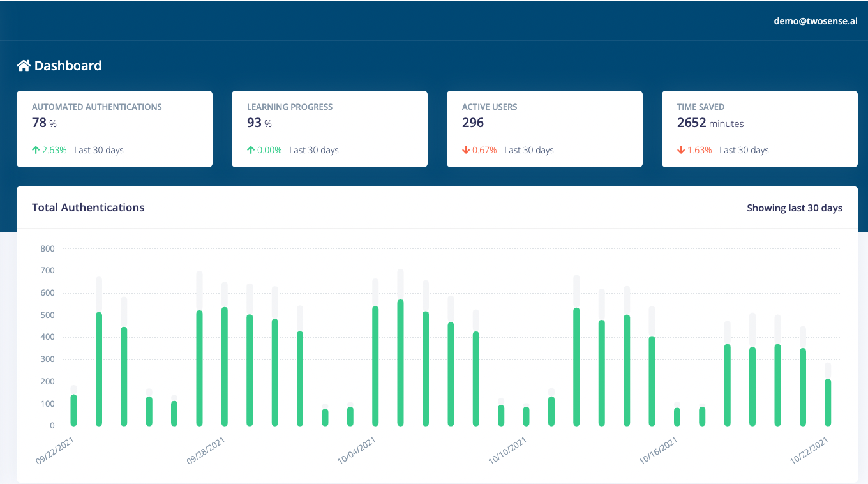This screenshot has width=868, height=484.
Task: Click the green up arrow next to 2.63%
Action: pos(36,150)
